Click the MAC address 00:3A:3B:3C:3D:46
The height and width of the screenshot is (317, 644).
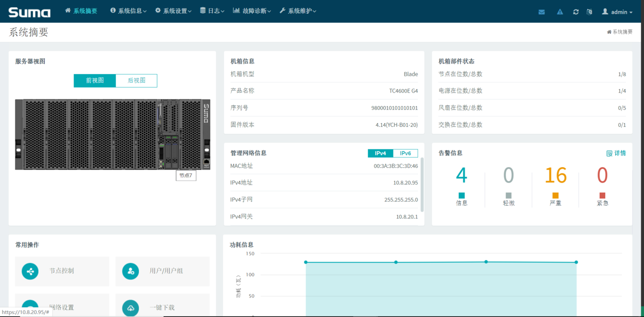point(395,166)
